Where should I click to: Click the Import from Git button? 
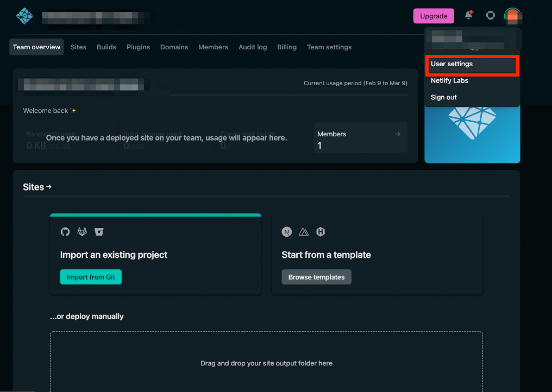(x=91, y=277)
